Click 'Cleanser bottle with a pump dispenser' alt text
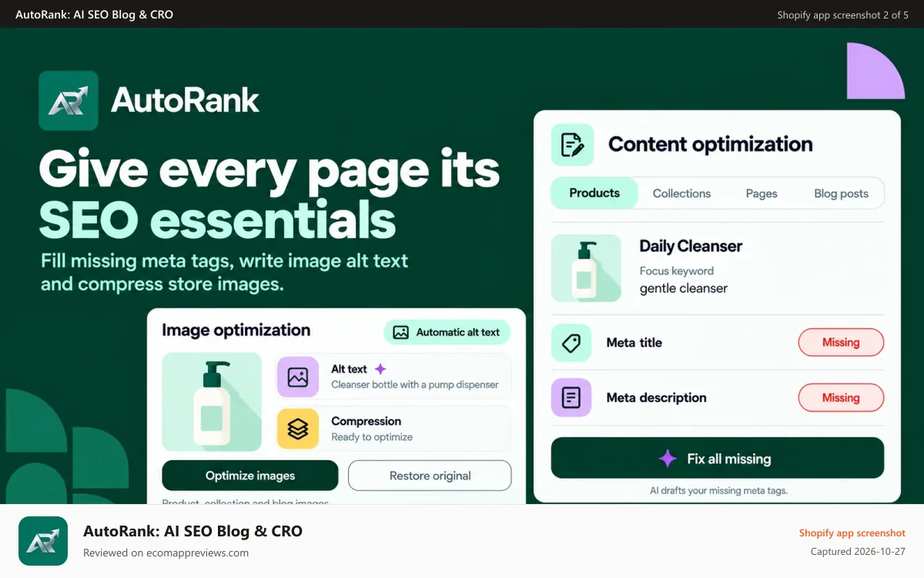Screen dimensions: 924x578 [414, 385]
